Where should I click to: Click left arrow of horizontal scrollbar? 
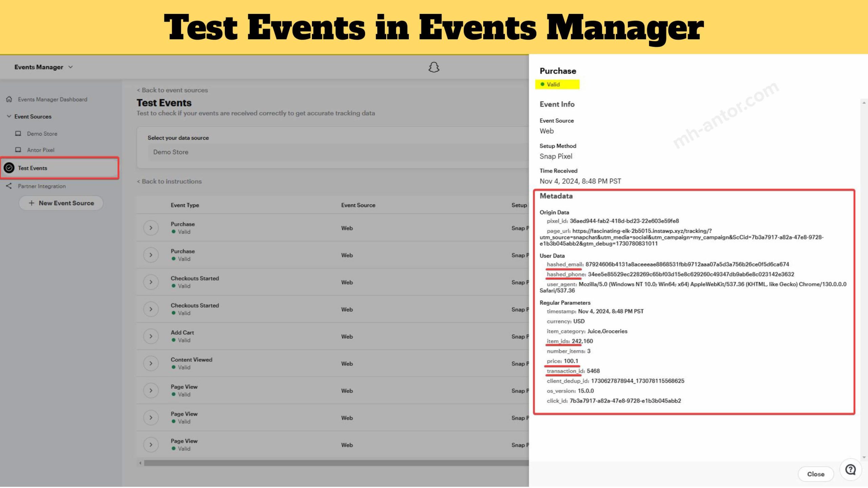[140, 463]
